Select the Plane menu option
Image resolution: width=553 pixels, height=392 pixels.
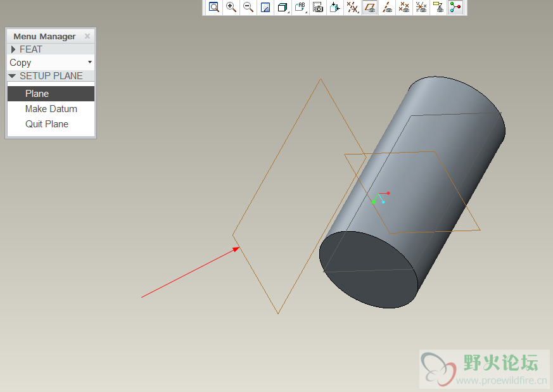tap(51, 94)
